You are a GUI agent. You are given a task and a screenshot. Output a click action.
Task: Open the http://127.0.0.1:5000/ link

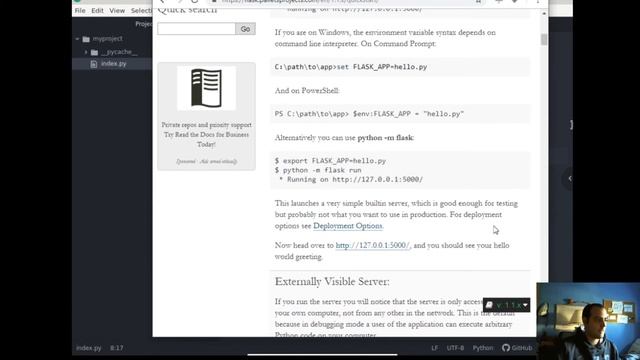click(x=372, y=245)
